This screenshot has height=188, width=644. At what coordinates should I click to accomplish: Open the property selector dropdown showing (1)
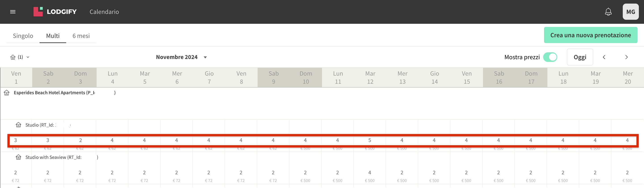point(20,57)
